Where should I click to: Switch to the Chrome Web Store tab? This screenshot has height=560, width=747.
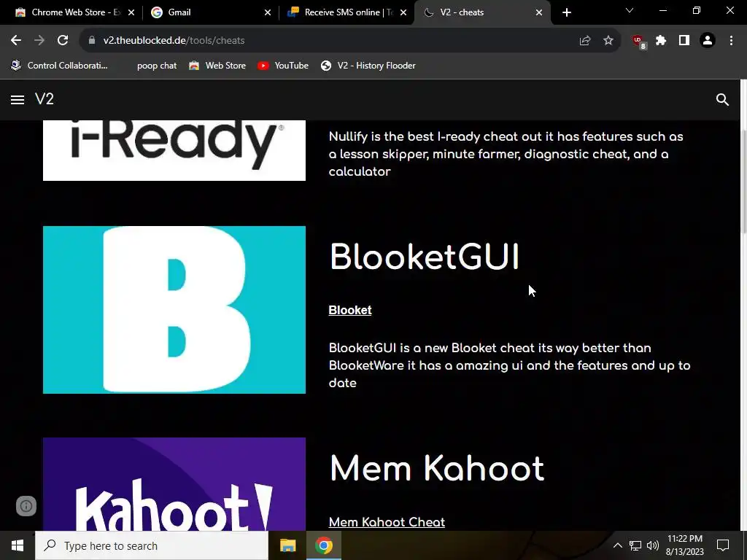(x=74, y=12)
